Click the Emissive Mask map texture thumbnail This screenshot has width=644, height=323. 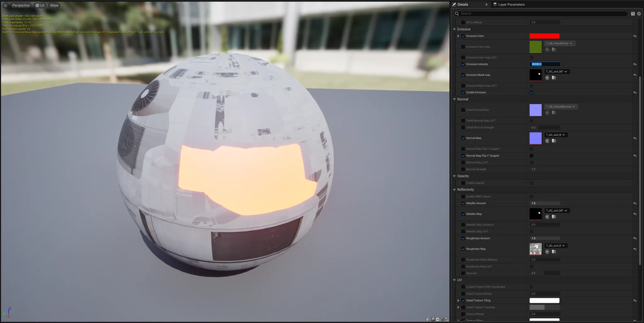tap(536, 75)
